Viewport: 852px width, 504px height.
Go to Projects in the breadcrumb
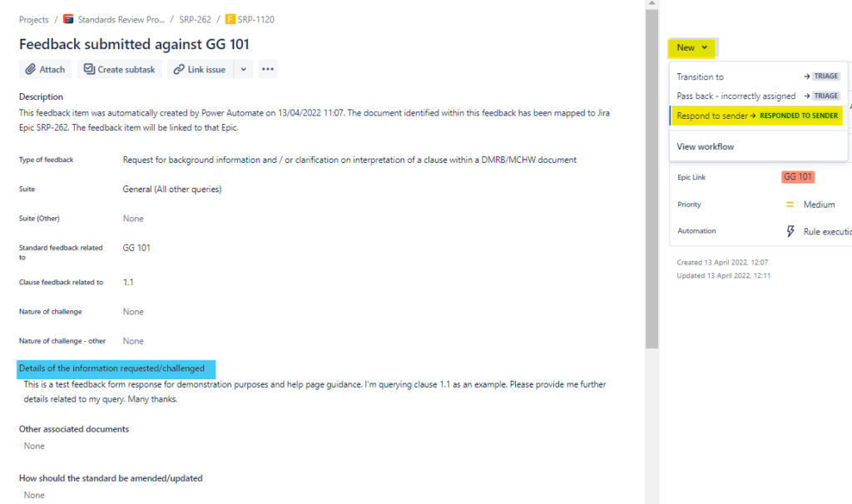click(x=34, y=19)
